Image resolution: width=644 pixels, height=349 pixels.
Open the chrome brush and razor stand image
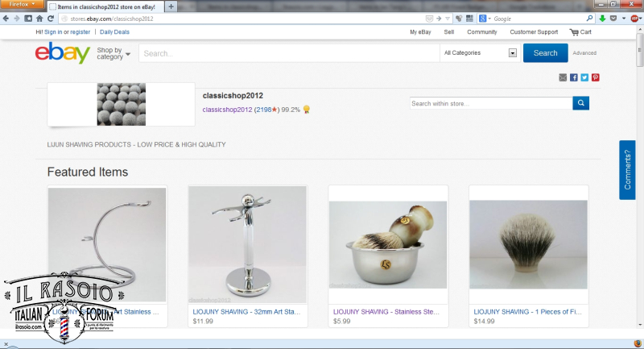tap(247, 244)
